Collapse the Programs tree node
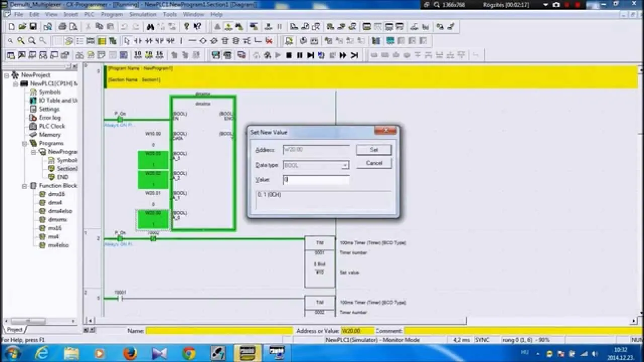Viewport: 644px width, 362px height. (x=25, y=143)
